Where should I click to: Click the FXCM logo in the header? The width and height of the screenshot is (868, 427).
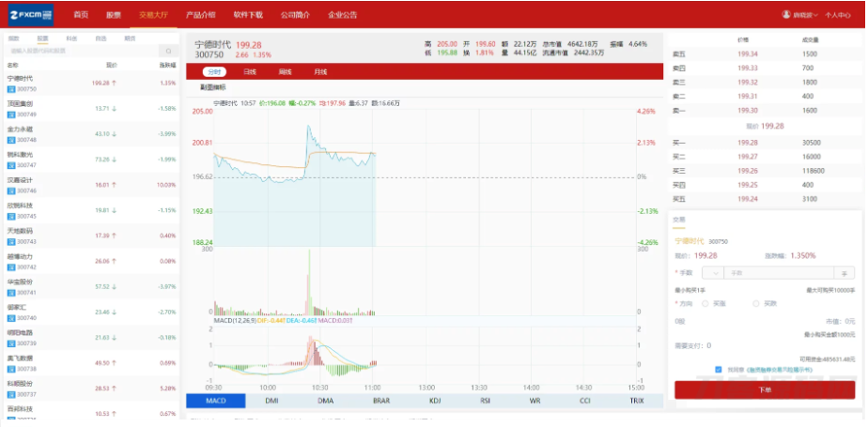pos(31,15)
